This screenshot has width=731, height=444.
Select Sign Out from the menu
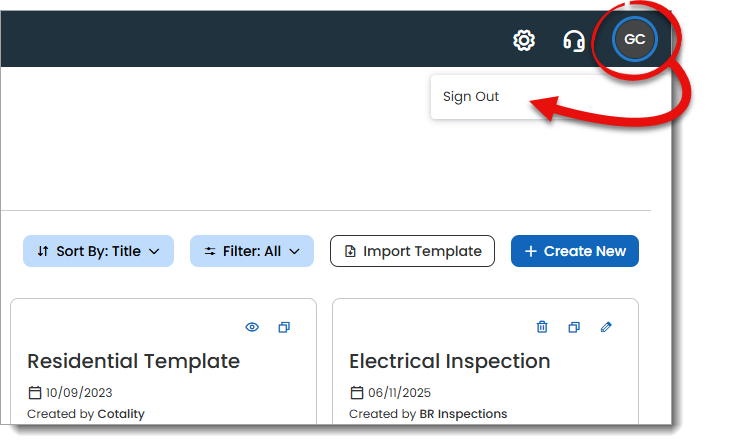point(471,97)
